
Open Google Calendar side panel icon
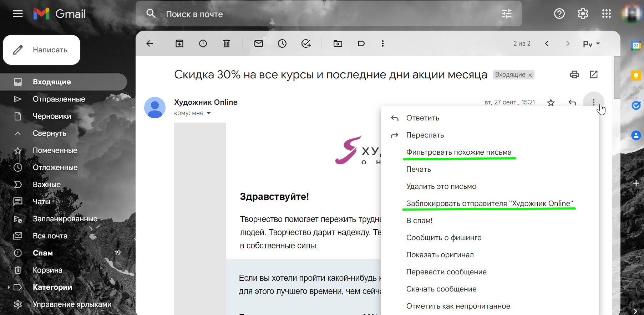[x=636, y=45]
